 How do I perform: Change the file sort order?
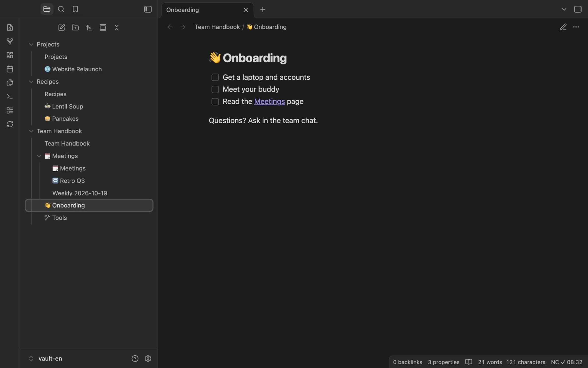(x=89, y=28)
